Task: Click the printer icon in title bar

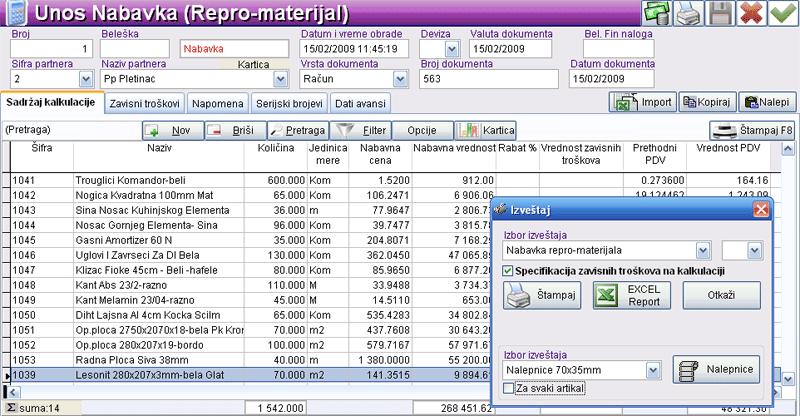Action: 686,14
